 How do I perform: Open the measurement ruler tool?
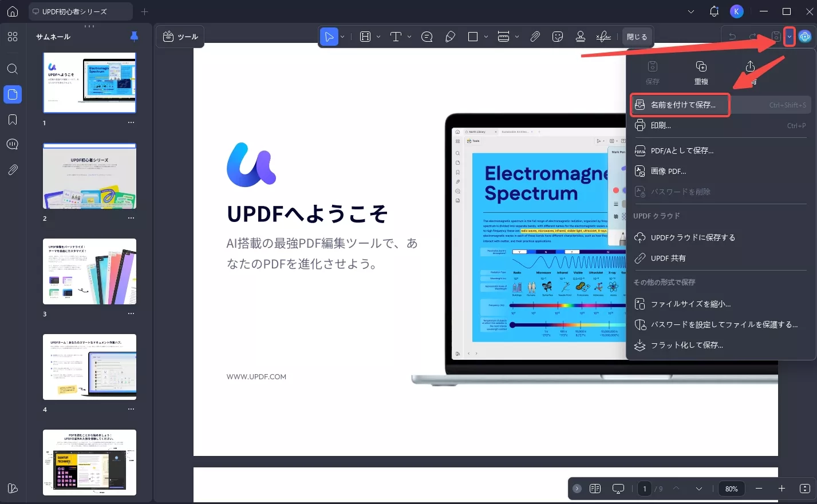point(504,37)
